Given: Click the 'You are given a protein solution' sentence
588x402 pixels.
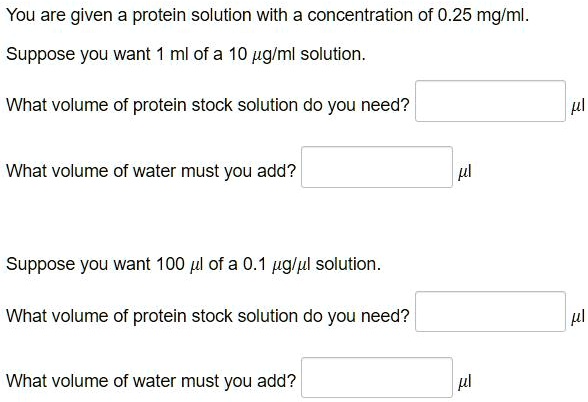Looking at the screenshot, I should (x=268, y=16).
